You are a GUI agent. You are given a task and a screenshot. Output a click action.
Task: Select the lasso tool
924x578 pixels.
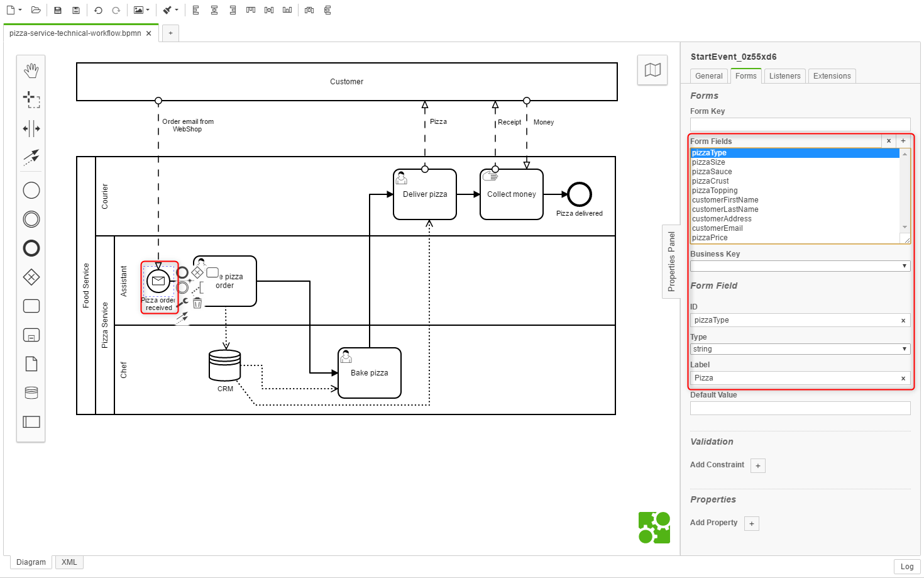coord(31,99)
